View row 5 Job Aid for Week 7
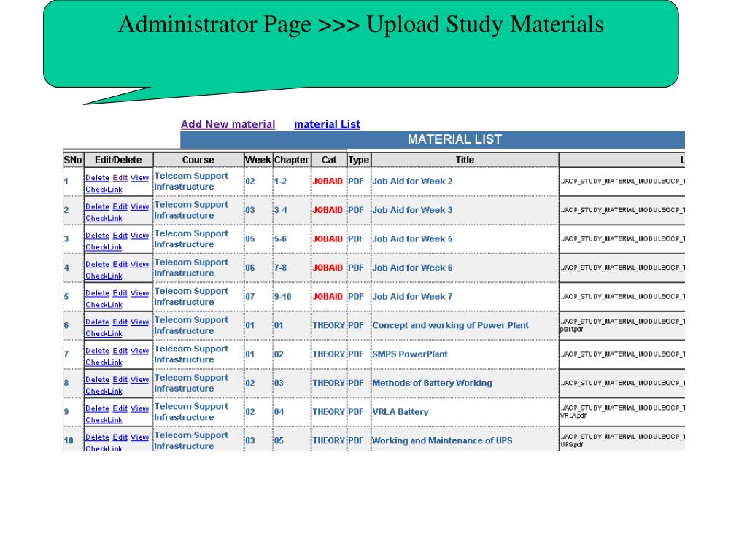Screen dimensions: 747x560 [x=139, y=293]
